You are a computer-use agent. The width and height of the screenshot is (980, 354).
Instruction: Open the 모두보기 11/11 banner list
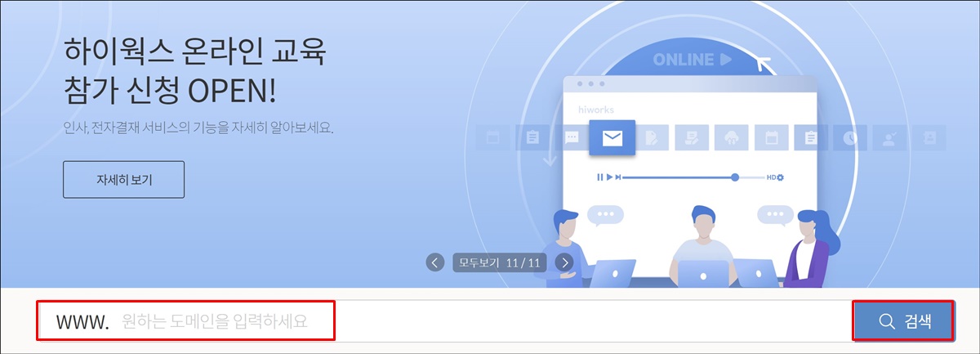[500, 262]
